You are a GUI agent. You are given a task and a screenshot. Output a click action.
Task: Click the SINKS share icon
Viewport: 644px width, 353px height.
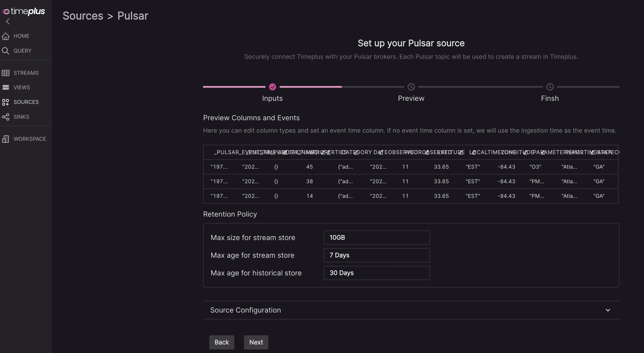coord(6,117)
